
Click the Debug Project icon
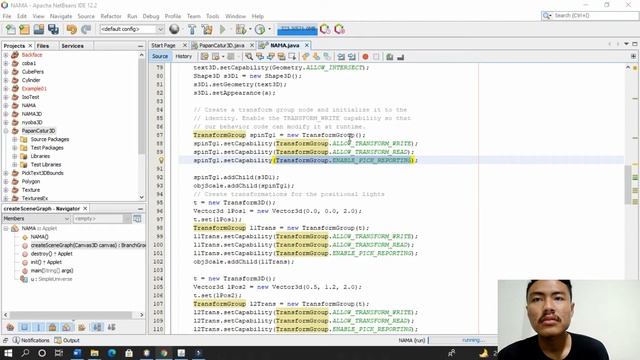pyautogui.click(x=240, y=29)
